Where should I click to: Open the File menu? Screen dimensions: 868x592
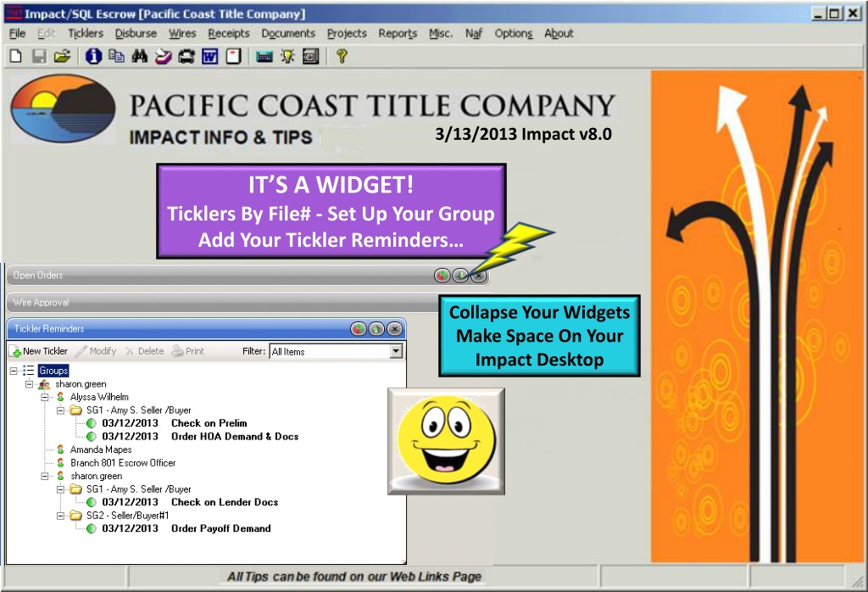[x=17, y=34]
